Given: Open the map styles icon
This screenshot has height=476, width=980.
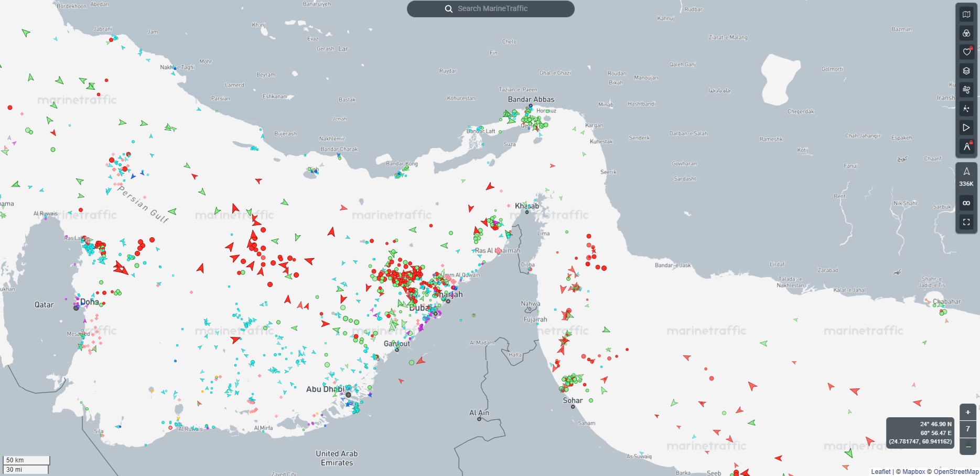Looking at the screenshot, I should point(966,15).
